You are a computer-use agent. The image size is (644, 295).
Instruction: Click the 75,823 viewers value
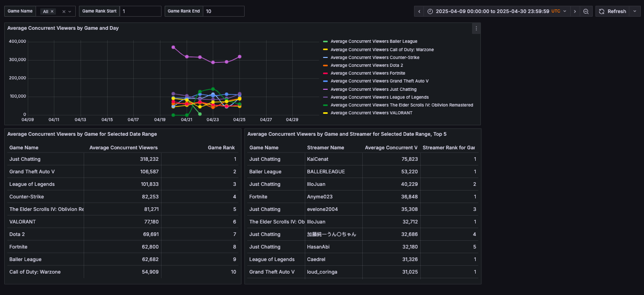pos(409,159)
